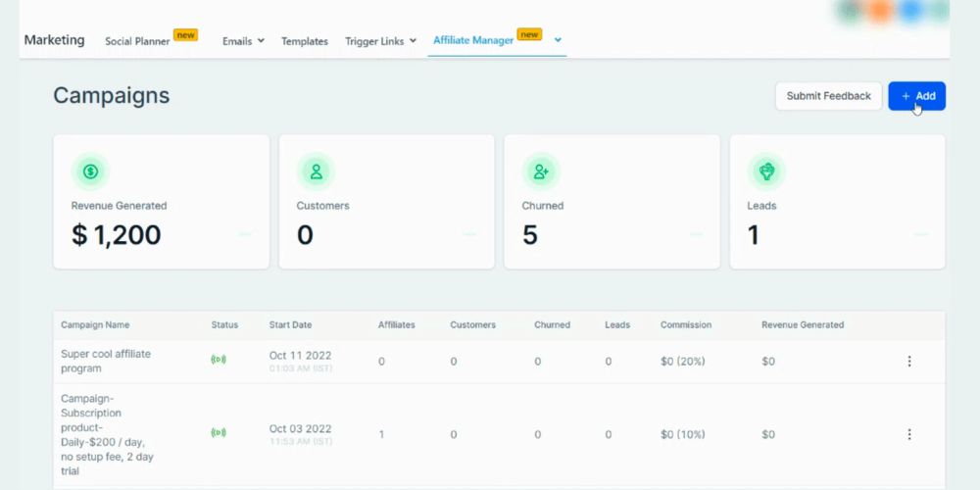
Task: Click the Revenue Generated dollar icon
Action: 91,171
